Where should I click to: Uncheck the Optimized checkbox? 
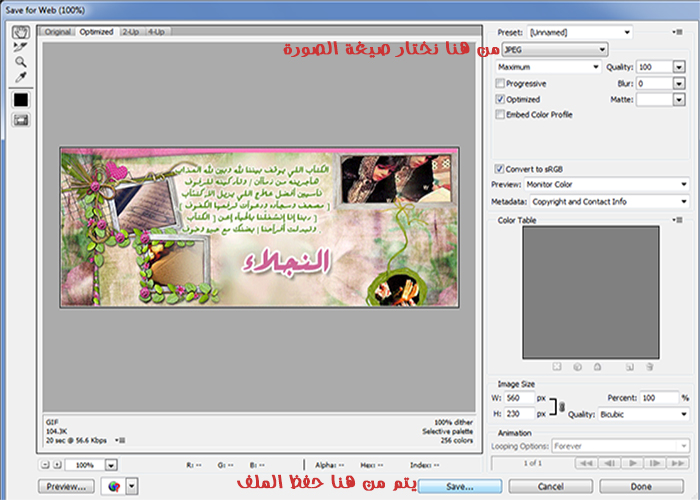click(x=500, y=100)
